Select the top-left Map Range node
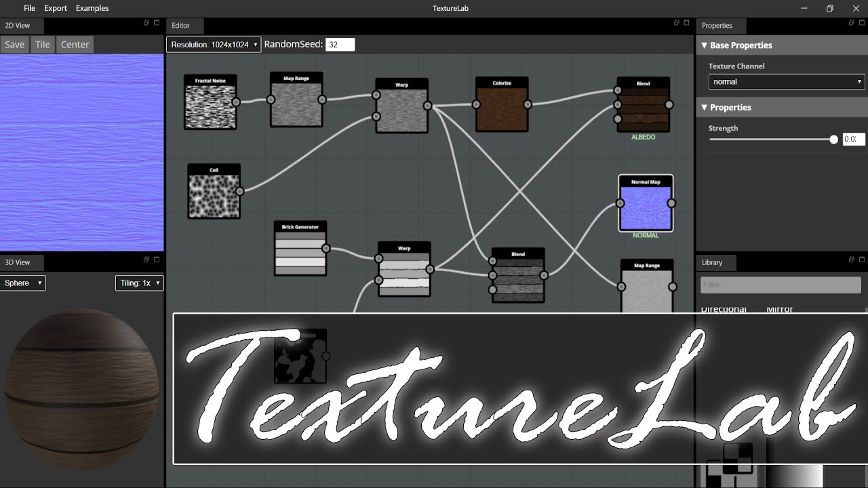The height and width of the screenshot is (488, 868). coord(296,100)
